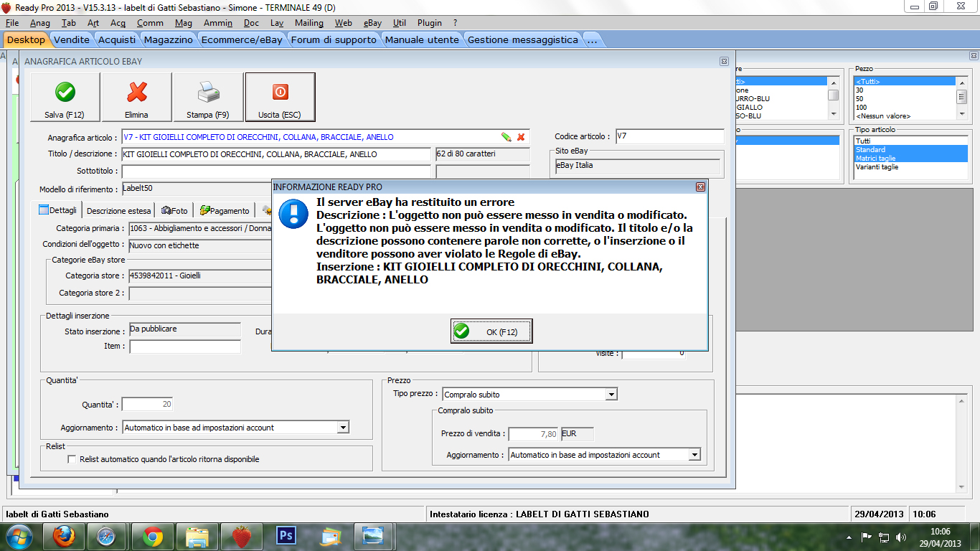Open the Manuale utente tab
980x551 pixels.
pos(422,39)
